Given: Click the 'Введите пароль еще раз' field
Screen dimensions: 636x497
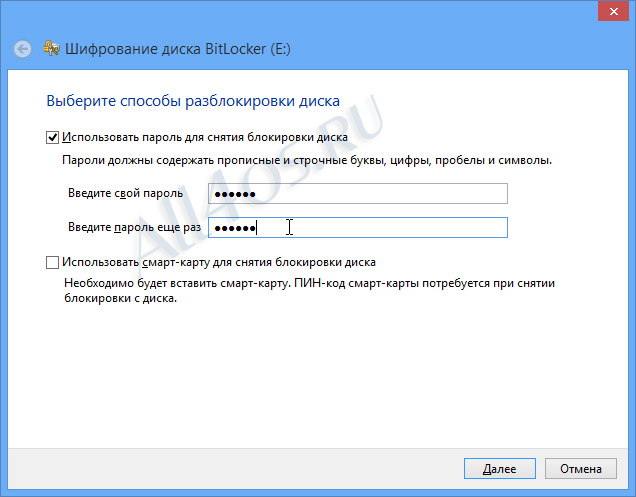Looking at the screenshot, I should coord(358,228).
